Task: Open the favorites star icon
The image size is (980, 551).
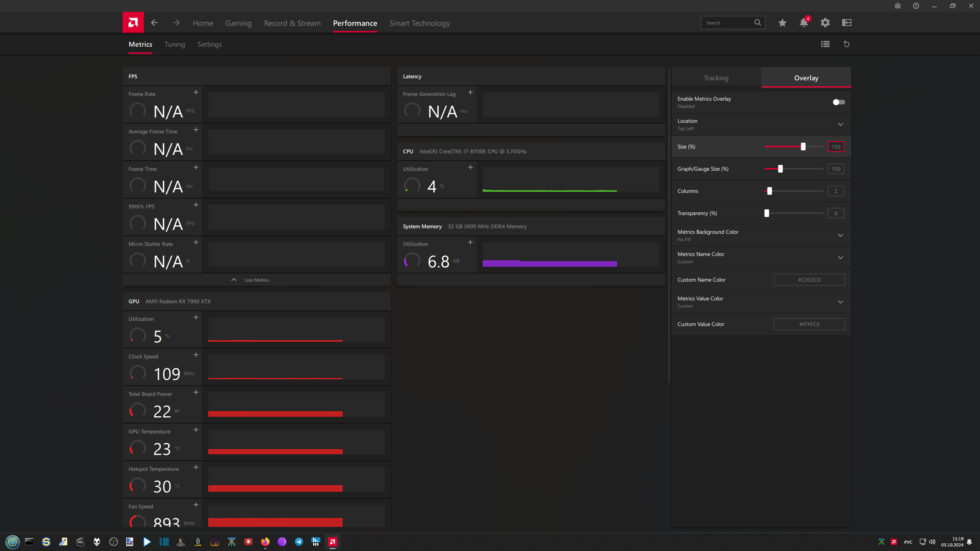Action: (x=782, y=23)
